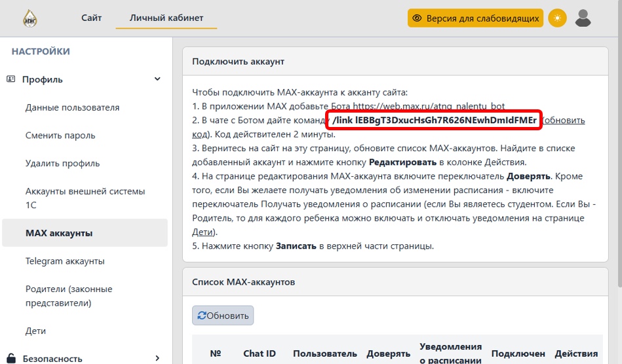Viewport: 622px width, 364px height.
Task: Click the № column header
Action: coord(216,354)
